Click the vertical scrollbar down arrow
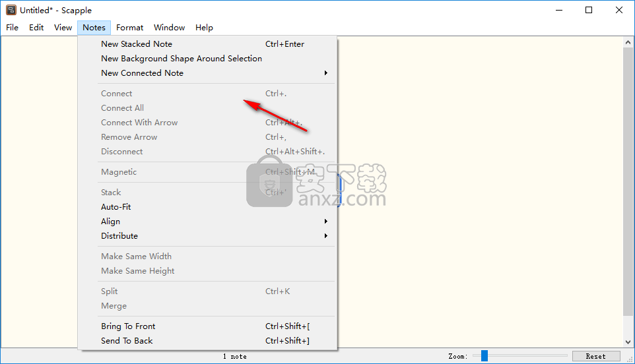This screenshot has width=635, height=364. tap(628, 342)
